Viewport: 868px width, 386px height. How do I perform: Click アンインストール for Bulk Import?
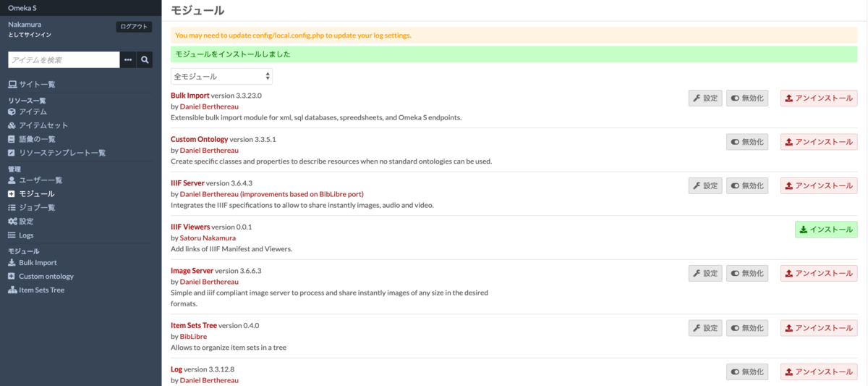point(819,98)
